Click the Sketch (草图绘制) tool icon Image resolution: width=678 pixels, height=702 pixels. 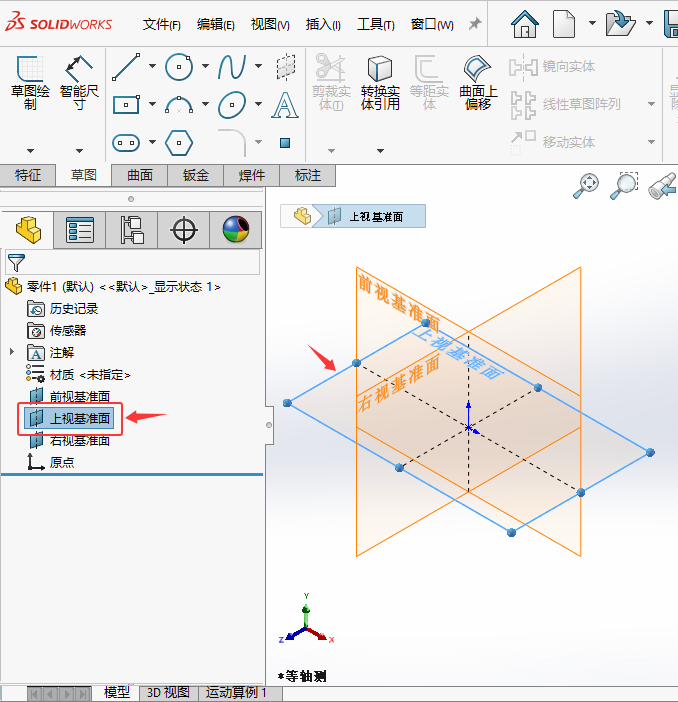tap(30, 68)
